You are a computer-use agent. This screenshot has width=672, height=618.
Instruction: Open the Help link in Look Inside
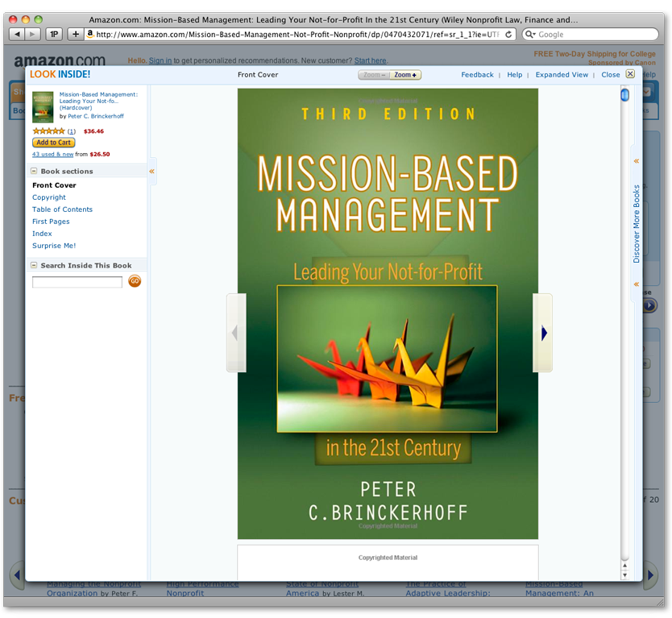tap(515, 75)
